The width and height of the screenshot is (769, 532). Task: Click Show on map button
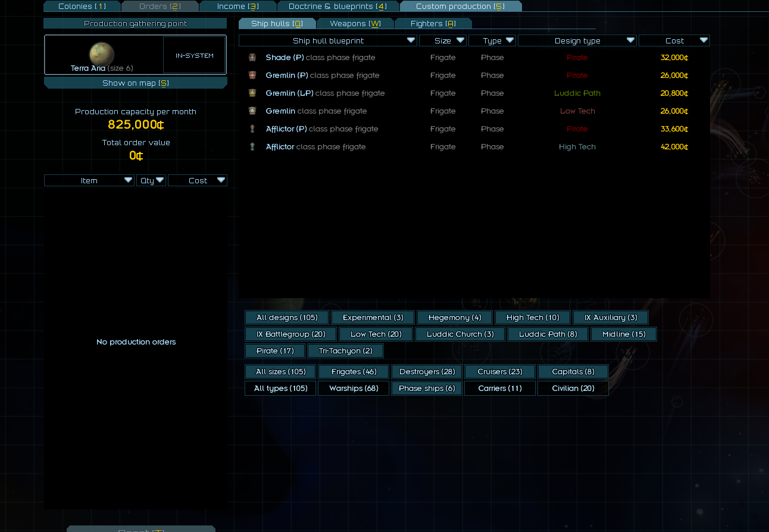136,83
